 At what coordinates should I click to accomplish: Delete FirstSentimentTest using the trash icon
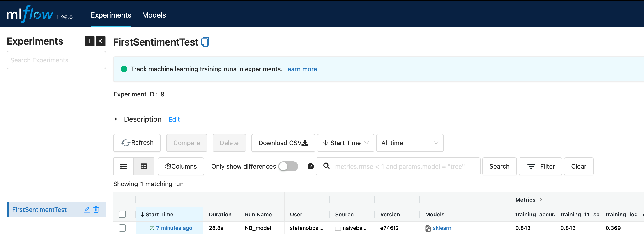coord(96,210)
